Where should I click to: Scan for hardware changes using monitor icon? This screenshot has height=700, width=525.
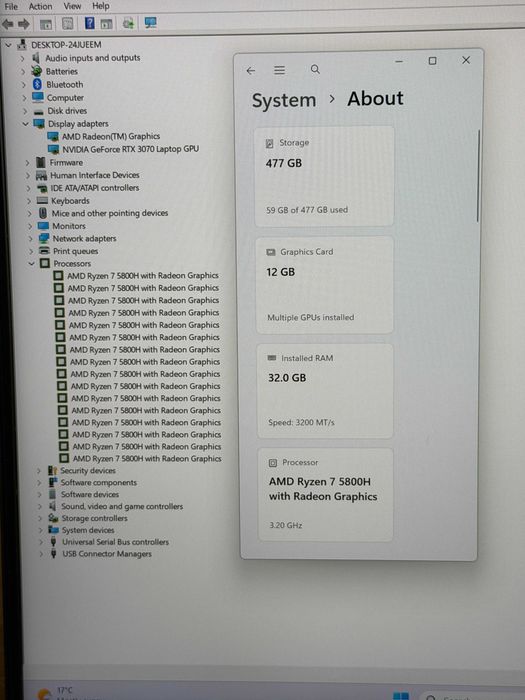[x=150, y=22]
